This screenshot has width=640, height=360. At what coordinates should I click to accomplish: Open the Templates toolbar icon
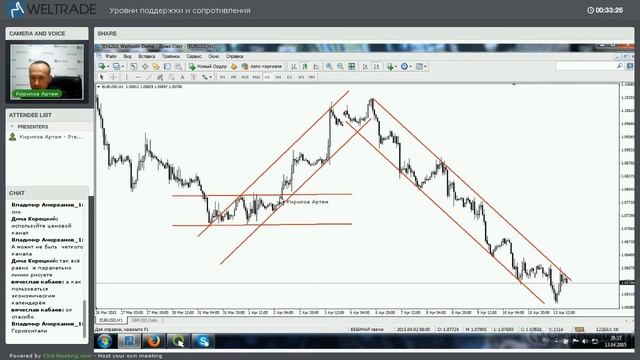click(419, 66)
